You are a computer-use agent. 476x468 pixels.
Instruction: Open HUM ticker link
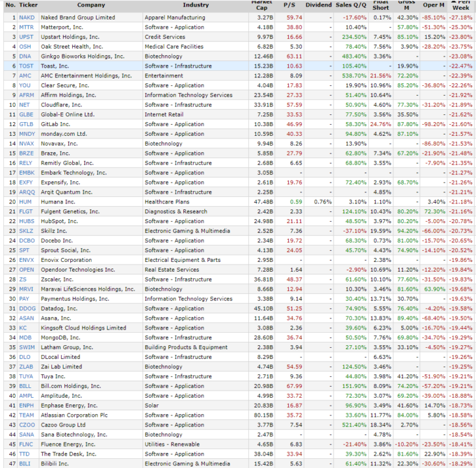click(25, 202)
